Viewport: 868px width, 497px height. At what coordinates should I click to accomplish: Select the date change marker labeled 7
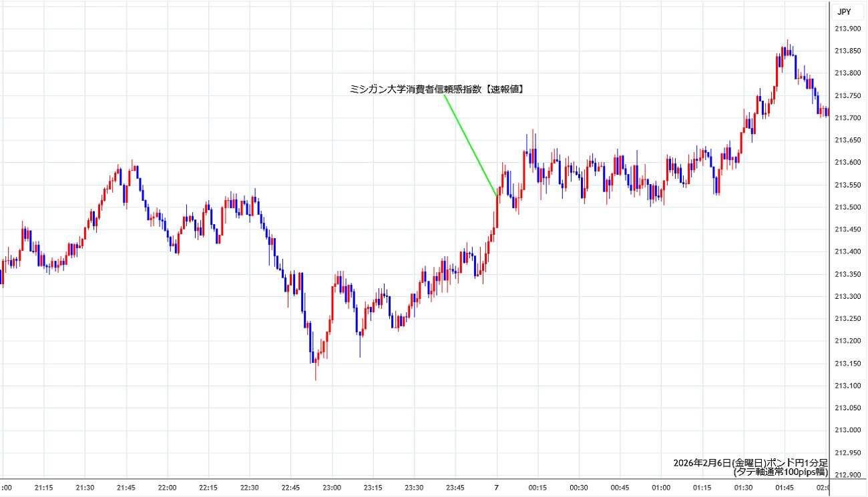tap(496, 488)
